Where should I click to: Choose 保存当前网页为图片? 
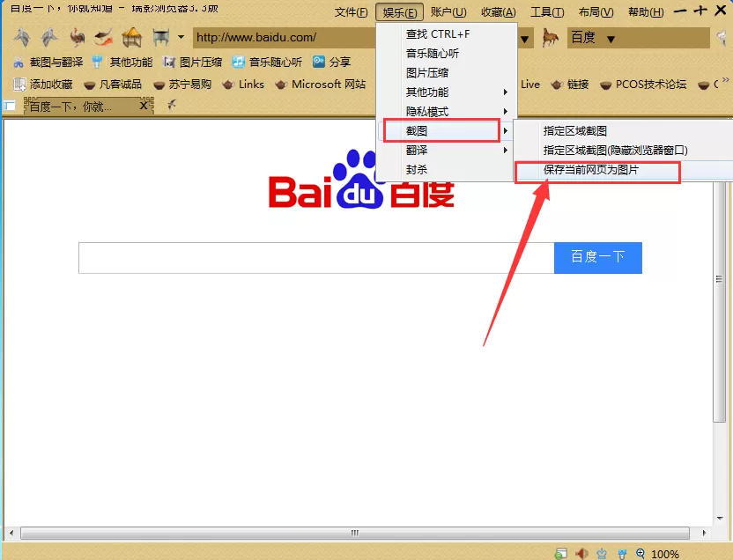[x=624, y=170]
